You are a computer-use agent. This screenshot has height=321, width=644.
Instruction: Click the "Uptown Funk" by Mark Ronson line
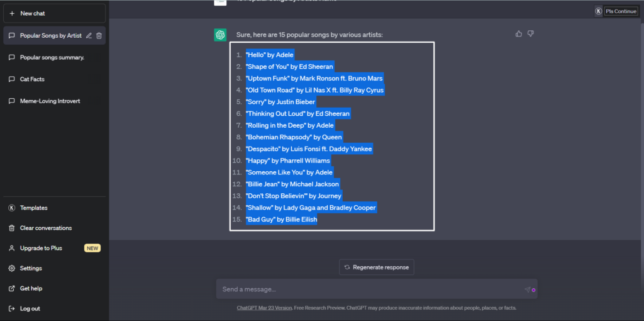[314, 79]
